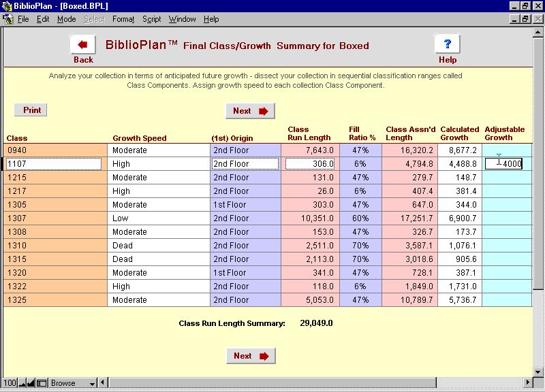545x392 pixels.
Task: Click the zoom in large mountains icon
Action: point(31,383)
